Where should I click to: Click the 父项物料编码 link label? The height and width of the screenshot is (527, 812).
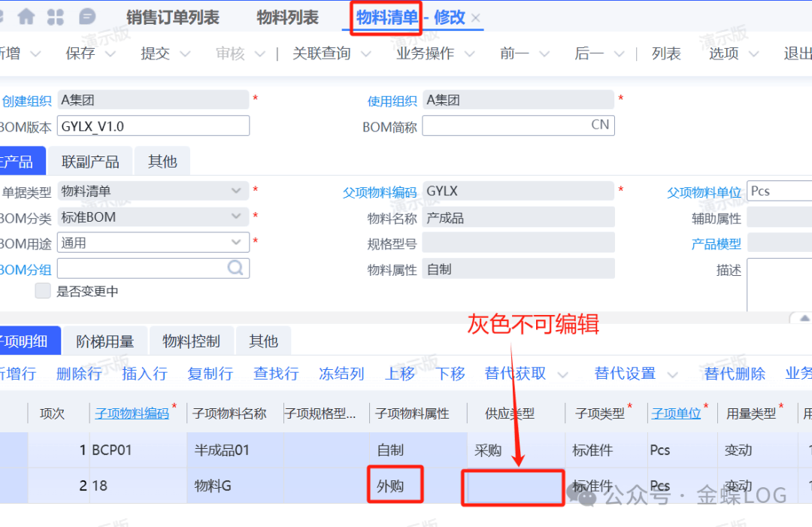pyautogui.click(x=380, y=192)
